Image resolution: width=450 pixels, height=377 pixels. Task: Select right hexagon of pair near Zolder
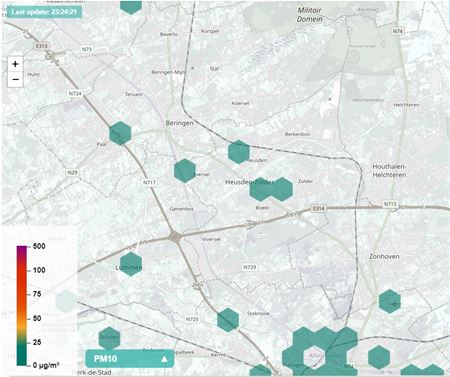pyautogui.click(x=282, y=189)
